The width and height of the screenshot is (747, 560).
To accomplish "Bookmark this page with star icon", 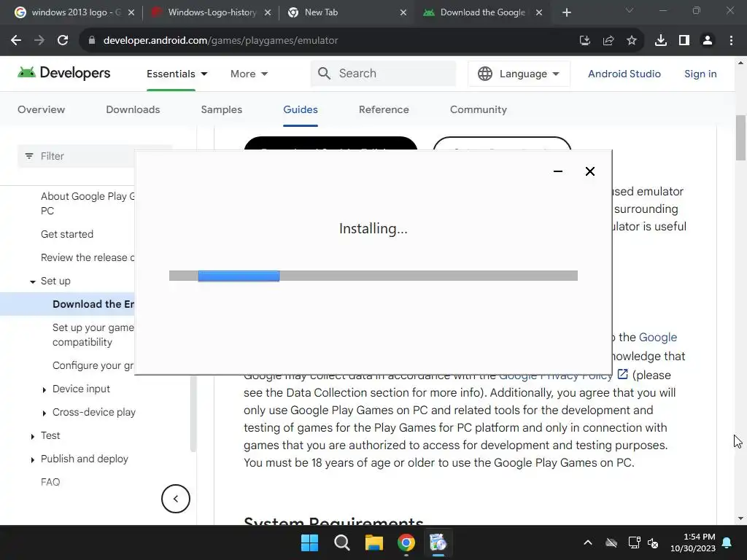I will point(631,41).
